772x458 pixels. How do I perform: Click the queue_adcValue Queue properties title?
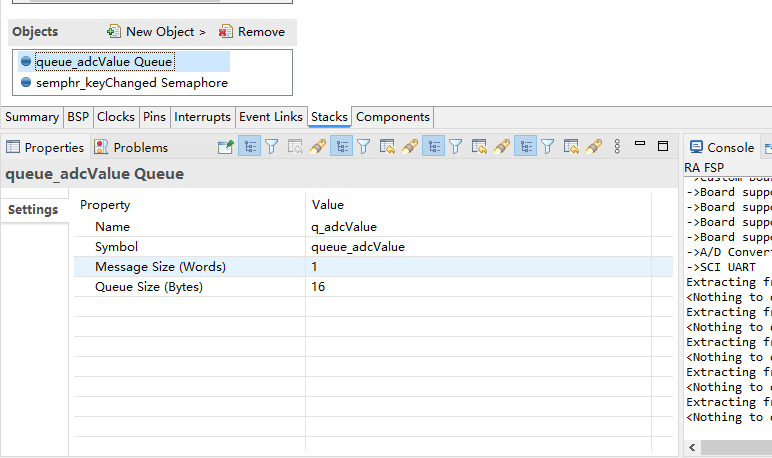click(95, 174)
